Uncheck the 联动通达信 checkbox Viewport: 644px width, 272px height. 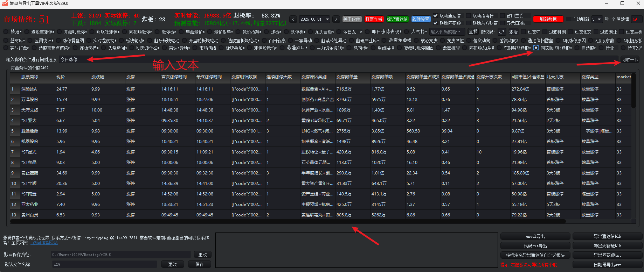coord(436,16)
